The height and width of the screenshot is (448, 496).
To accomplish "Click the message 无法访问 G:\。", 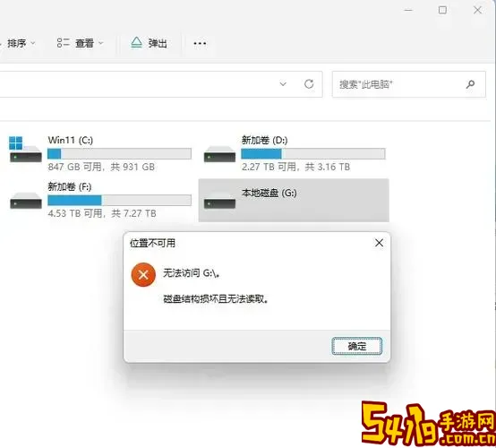I will (192, 273).
